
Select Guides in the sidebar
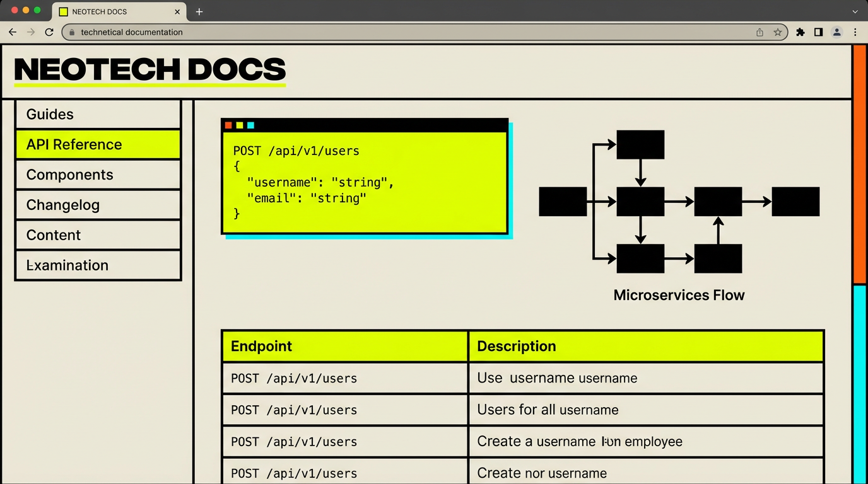pyautogui.click(x=98, y=114)
